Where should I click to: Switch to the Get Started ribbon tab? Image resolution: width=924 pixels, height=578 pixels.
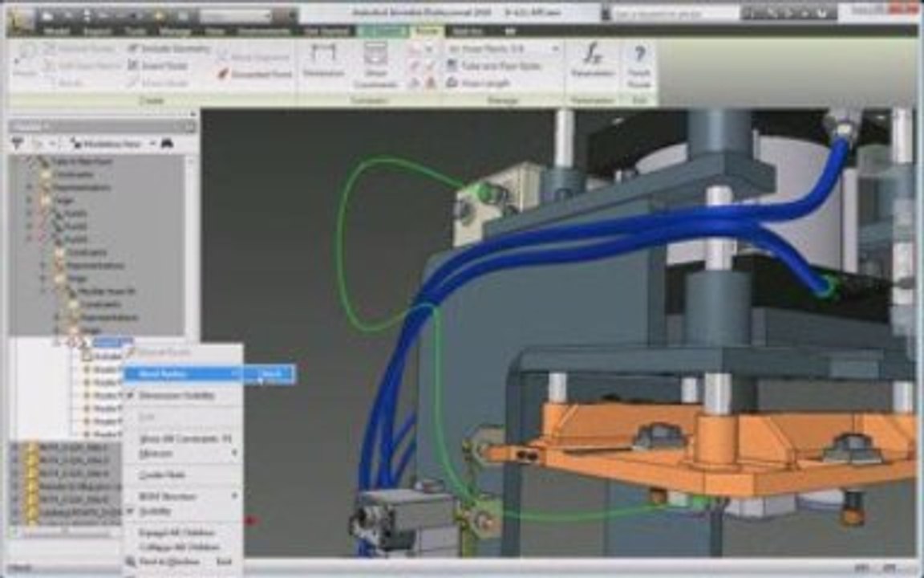coord(326,31)
